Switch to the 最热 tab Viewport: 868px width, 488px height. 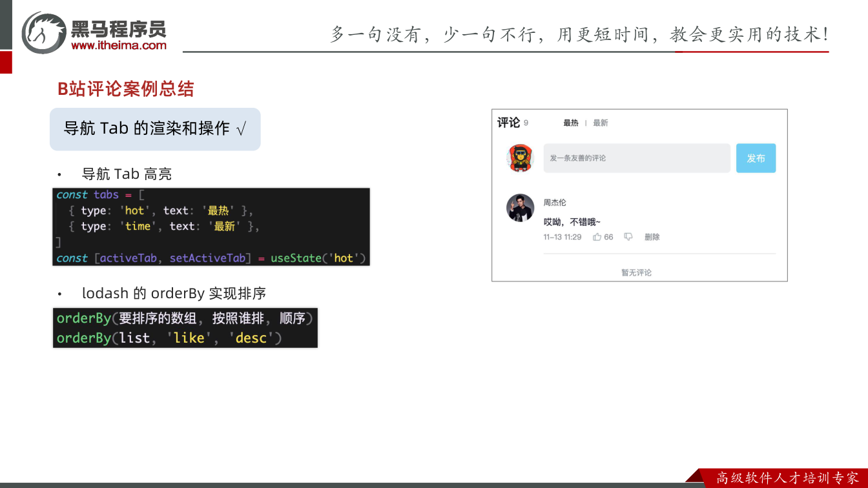click(x=571, y=123)
